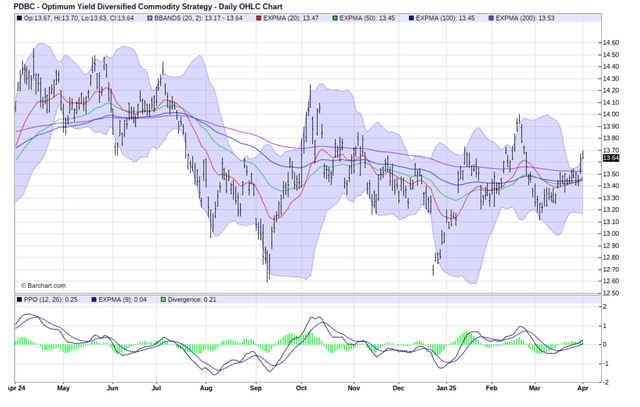
Task: Click the Feb date axis label
Action: (x=491, y=388)
